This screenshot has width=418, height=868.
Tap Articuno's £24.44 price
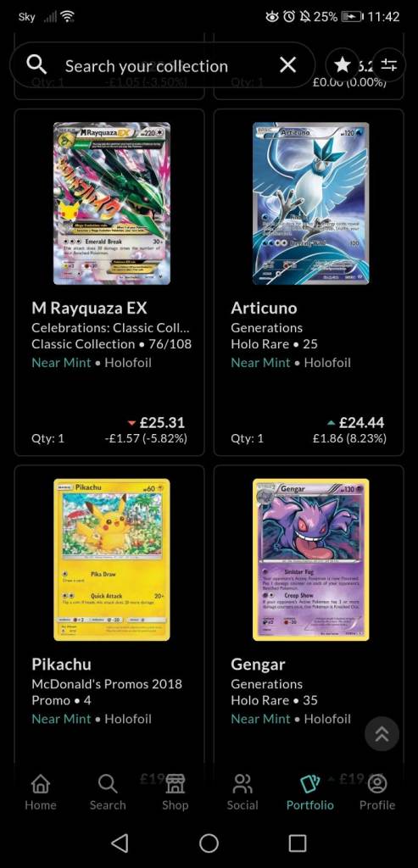[x=361, y=423]
